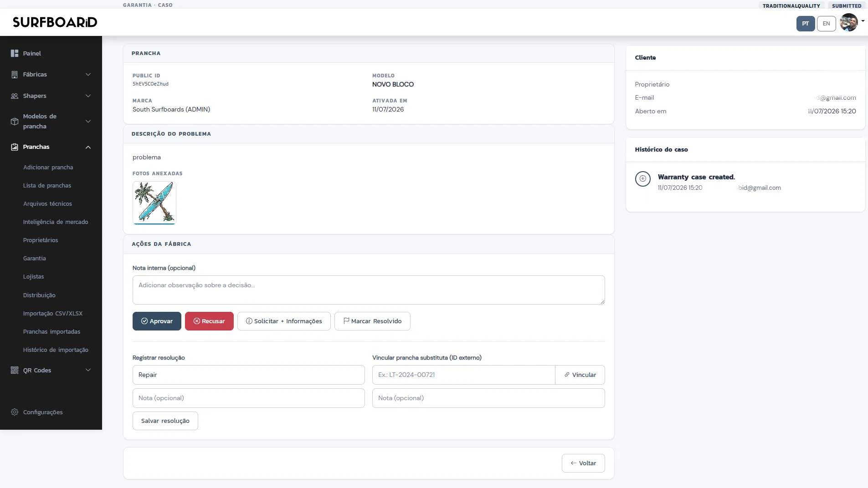The height and width of the screenshot is (488, 868).
Task: Switch language to PT
Action: tap(805, 24)
